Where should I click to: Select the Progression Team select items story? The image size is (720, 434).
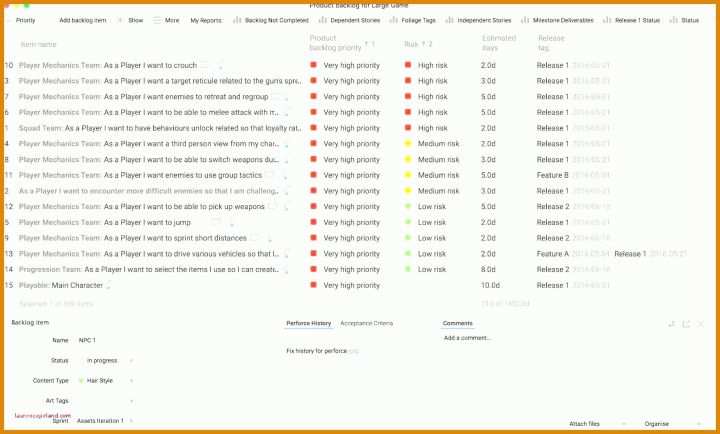(149, 270)
